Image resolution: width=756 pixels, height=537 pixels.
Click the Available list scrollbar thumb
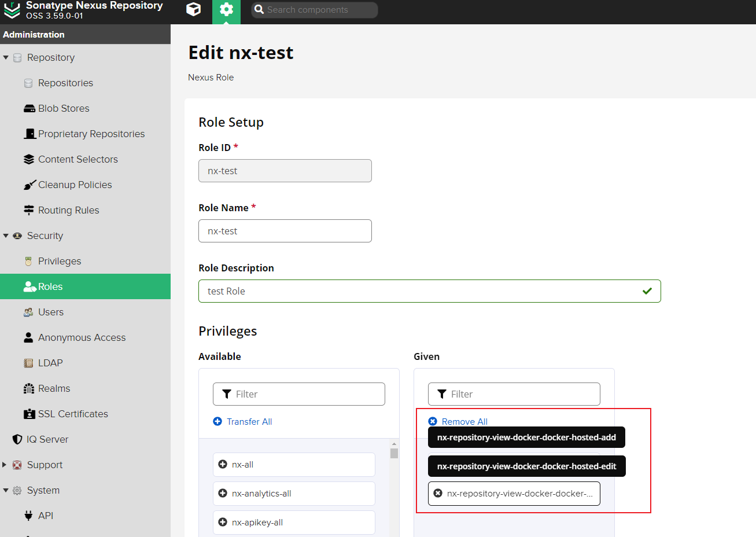click(x=394, y=453)
